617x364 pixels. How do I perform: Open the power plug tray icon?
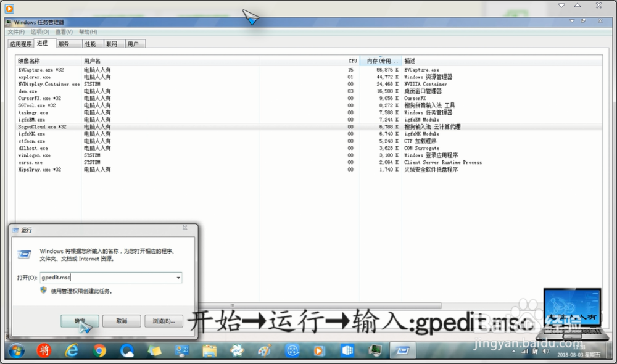point(535,350)
